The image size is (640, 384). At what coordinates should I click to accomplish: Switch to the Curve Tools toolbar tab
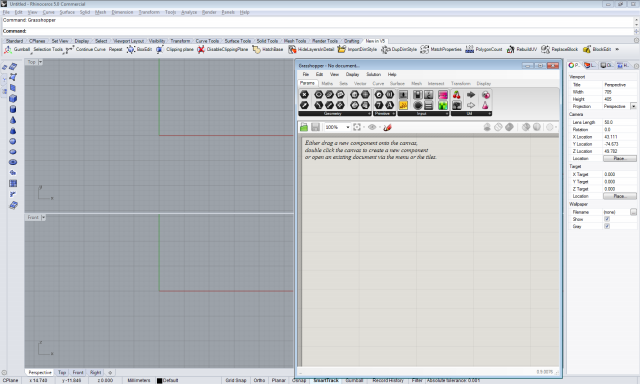click(x=207, y=41)
